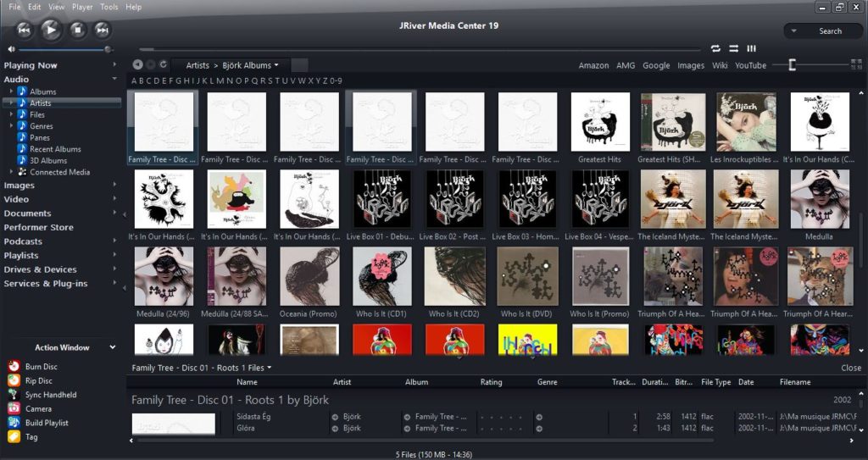
Task: Skip to next track button
Action: point(103,30)
